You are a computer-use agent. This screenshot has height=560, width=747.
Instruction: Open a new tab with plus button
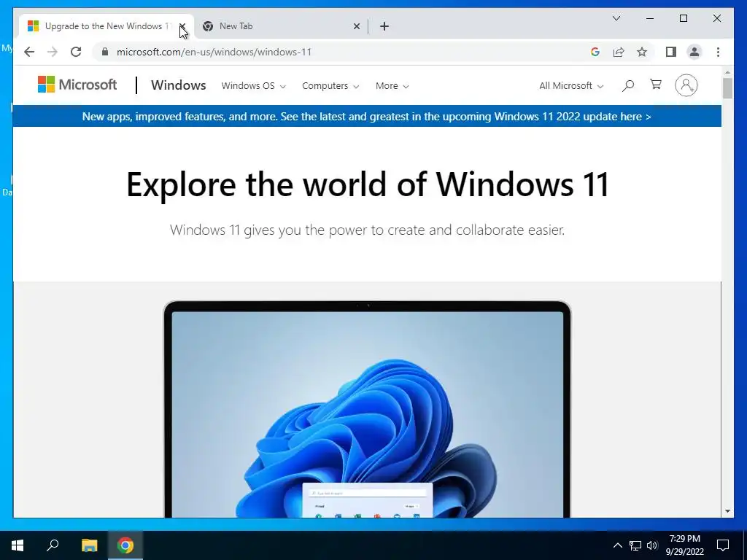point(384,26)
